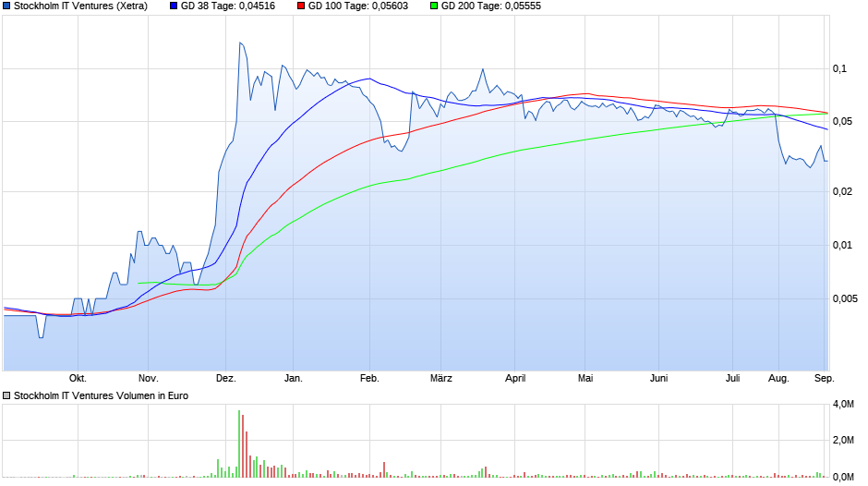Click the 'Juni' month label on axis
The width and height of the screenshot is (868, 486).
tap(658, 378)
